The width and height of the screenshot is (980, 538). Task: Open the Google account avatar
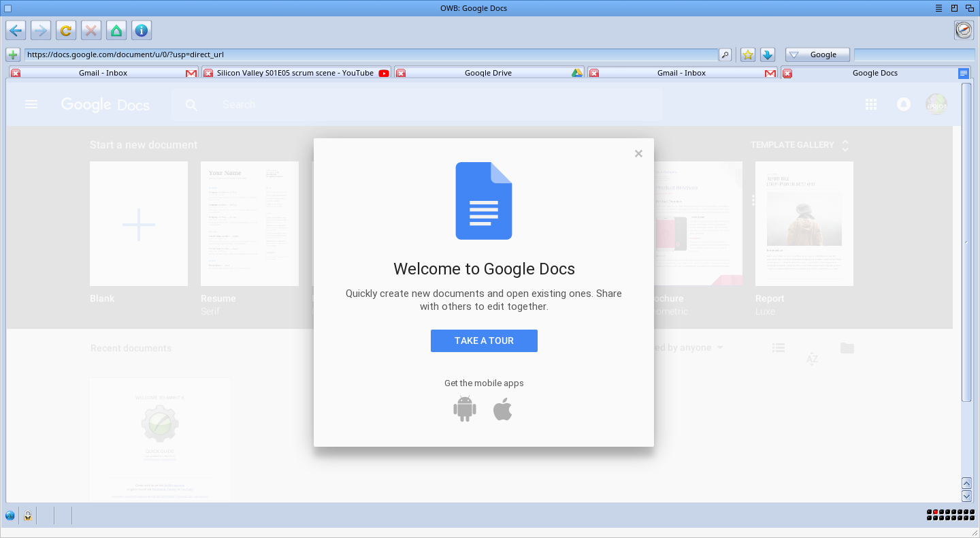[x=936, y=104]
